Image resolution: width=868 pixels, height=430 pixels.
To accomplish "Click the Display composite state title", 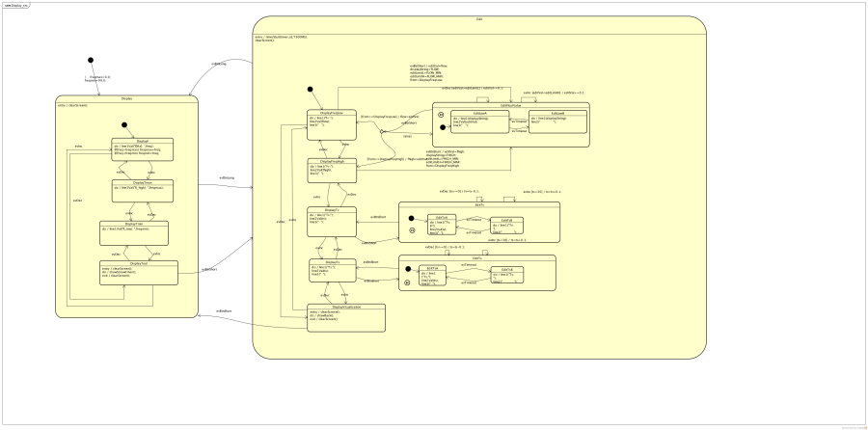I will click(x=126, y=97).
